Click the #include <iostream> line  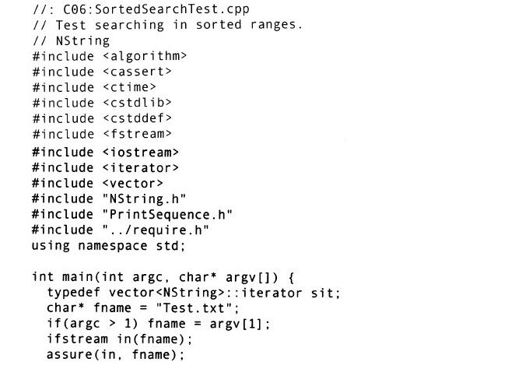[x=106, y=152]
